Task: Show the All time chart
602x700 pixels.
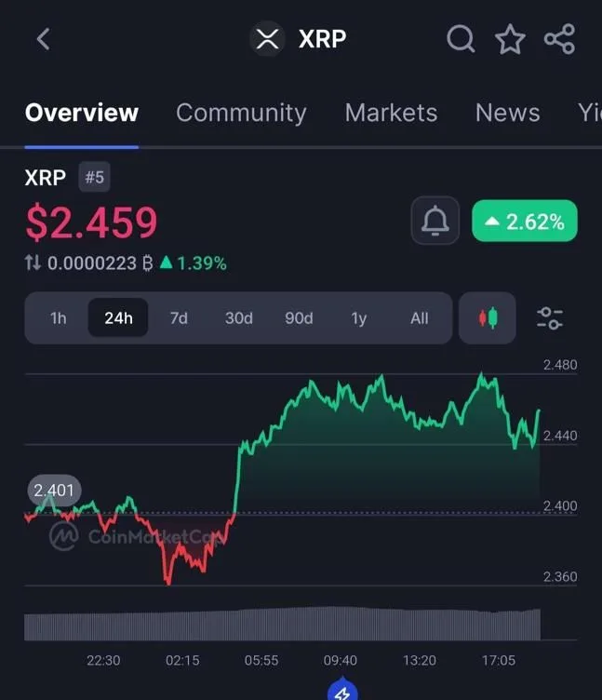Action: [420, 318]
